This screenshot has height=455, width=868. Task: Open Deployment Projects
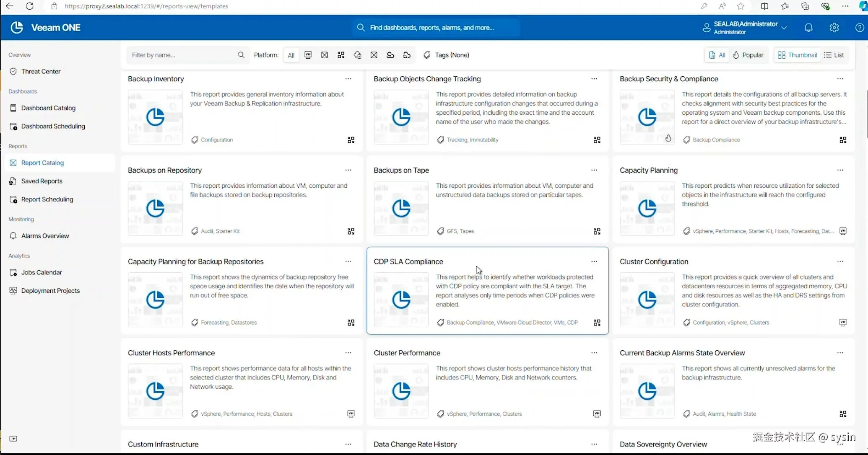coord(50,290)
